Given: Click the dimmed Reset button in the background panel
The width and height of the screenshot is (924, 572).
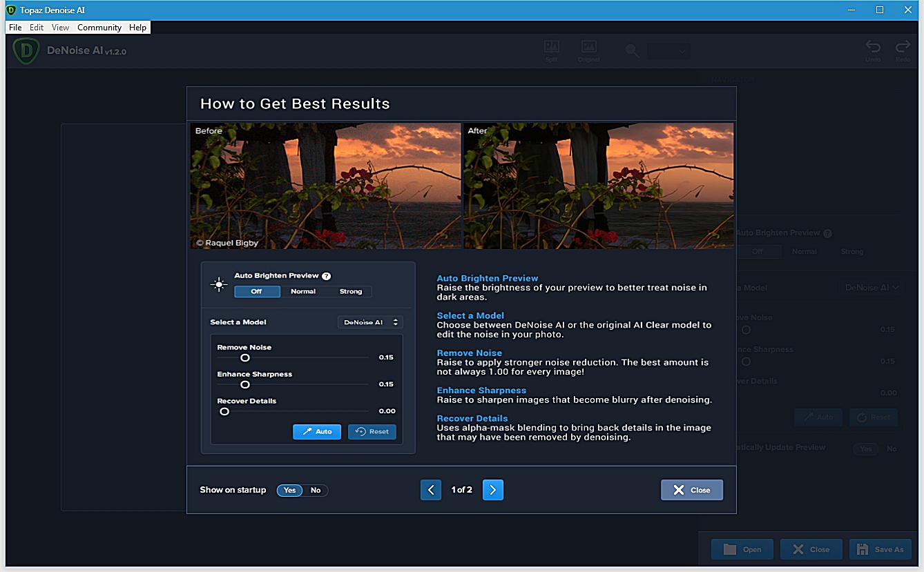Looking at the screenshot, I should pyautogui.click(x=874, y=417).
